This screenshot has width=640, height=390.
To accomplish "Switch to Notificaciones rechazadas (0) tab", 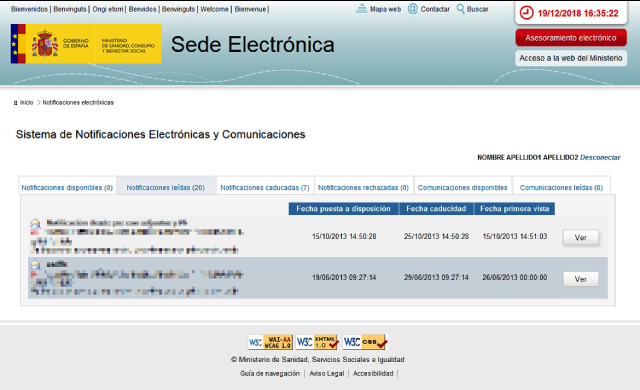I will coord(363,188).
